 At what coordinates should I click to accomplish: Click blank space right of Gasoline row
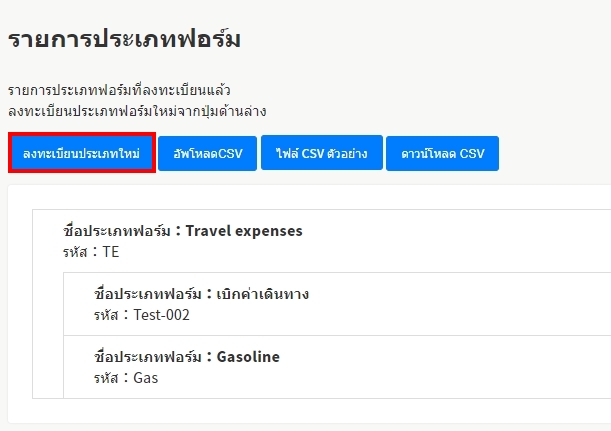point(450,366)
